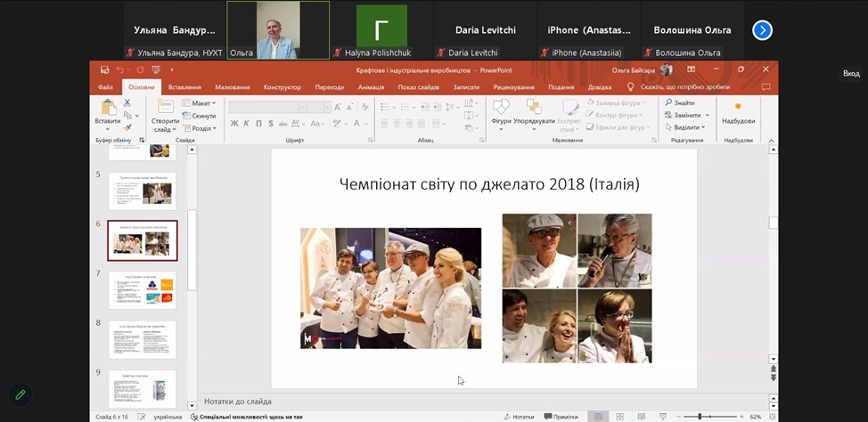Expand the Макет layout dropdown
The height and width of the screenshot is (422, 868).
201,103
